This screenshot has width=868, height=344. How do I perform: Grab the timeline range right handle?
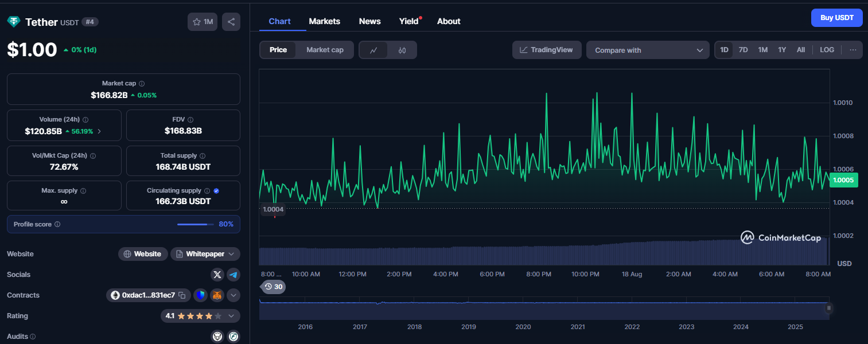828,308
